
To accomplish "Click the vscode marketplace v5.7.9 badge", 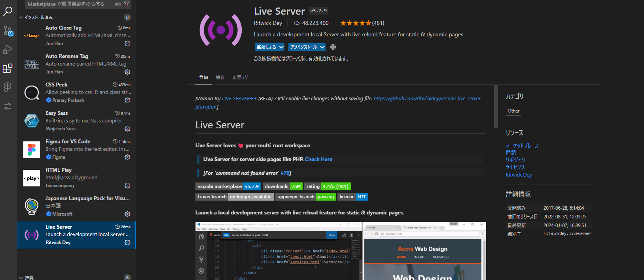I will tap(228, 186).
